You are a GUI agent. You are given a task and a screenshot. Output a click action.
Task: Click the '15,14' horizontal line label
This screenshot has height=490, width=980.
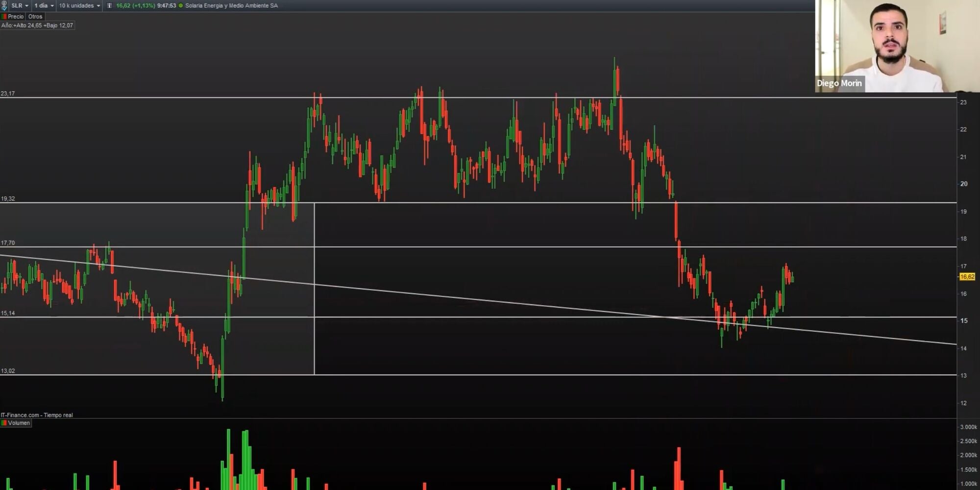click(8, 313)
